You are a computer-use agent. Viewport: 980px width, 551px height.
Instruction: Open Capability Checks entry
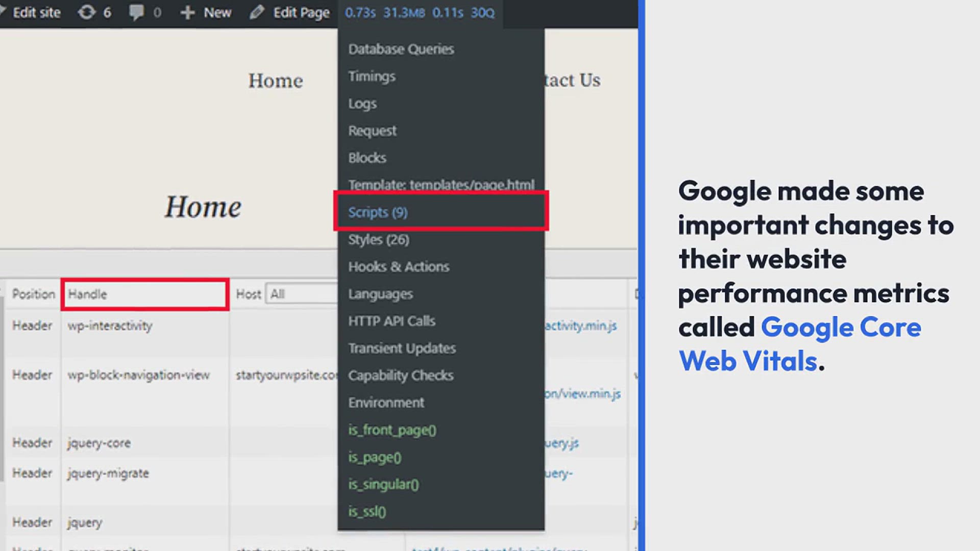pos(401,375)
